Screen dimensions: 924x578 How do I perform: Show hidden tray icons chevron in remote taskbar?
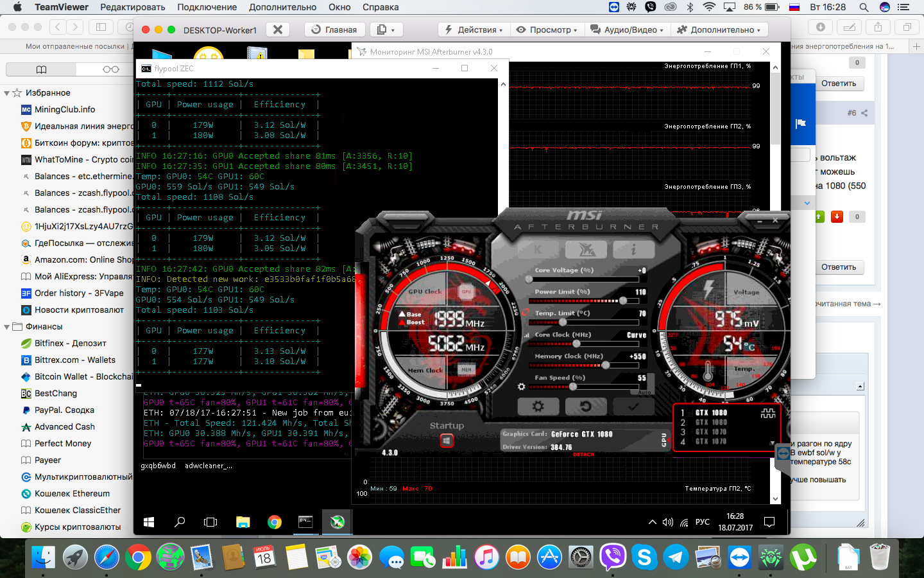(653, 522)
